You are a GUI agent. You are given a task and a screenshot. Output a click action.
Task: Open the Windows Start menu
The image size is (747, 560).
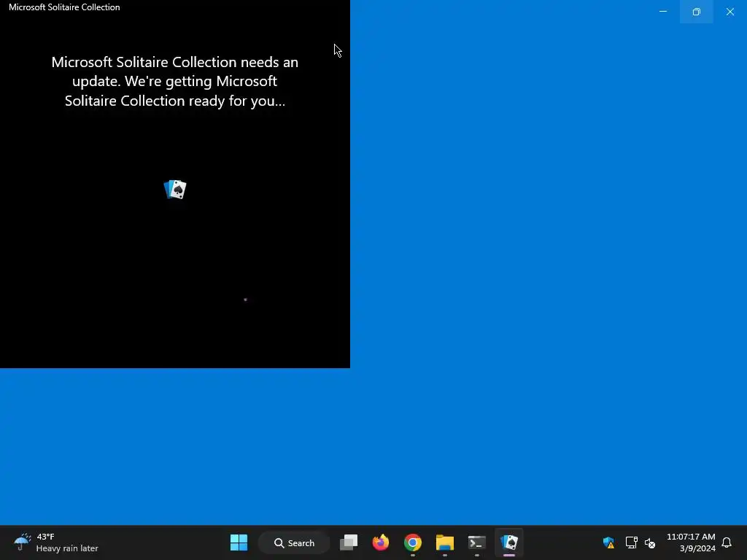point(239,542)
